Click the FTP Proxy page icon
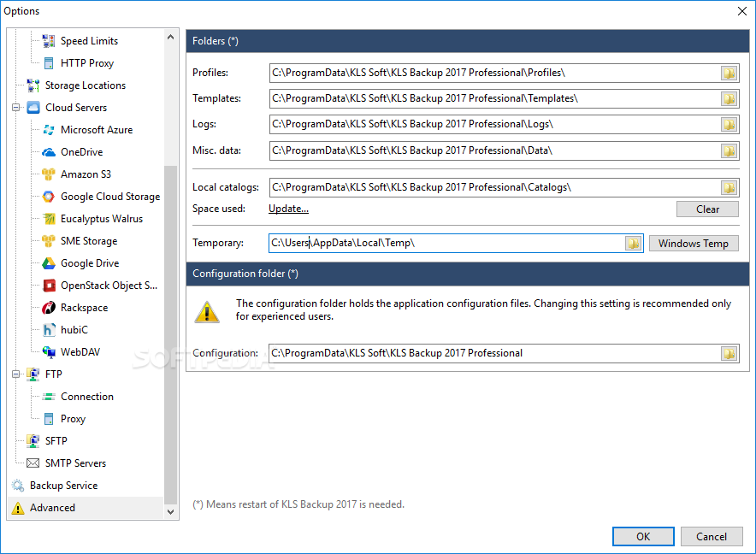Viewport: 756px width, 554px height. pyautogui.click(x=49, y=419)
